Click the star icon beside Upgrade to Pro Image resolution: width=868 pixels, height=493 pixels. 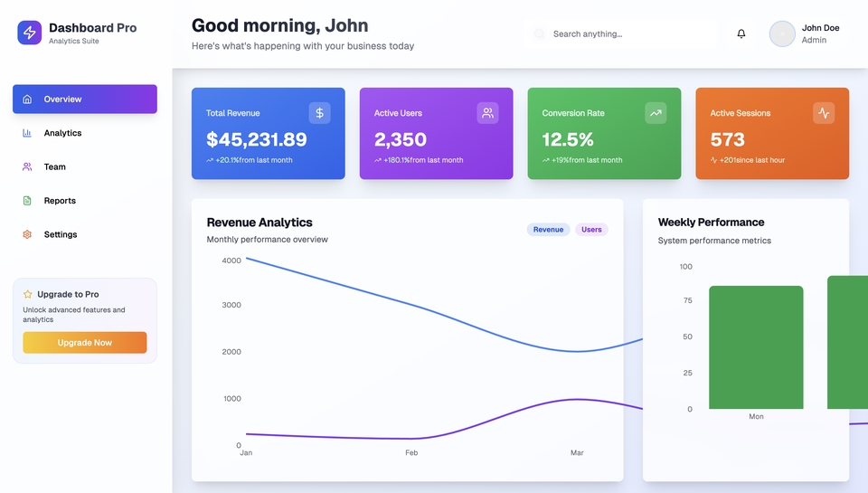[28, 294]
